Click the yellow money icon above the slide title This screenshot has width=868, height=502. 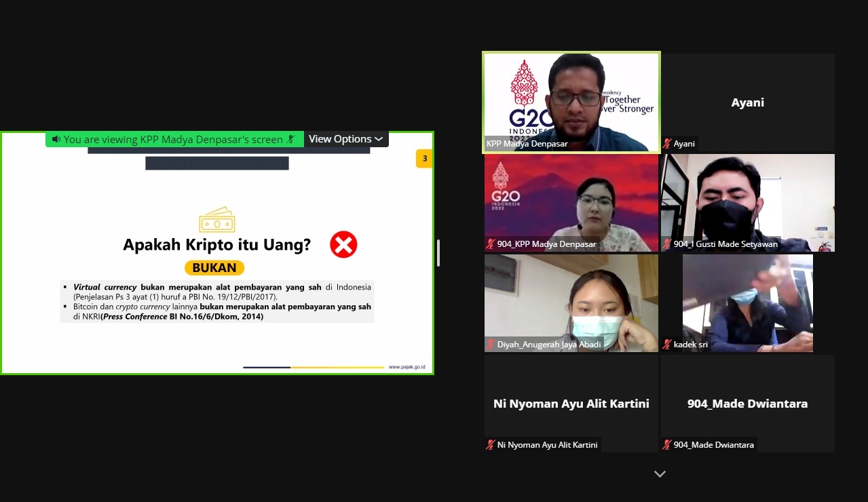216,220
